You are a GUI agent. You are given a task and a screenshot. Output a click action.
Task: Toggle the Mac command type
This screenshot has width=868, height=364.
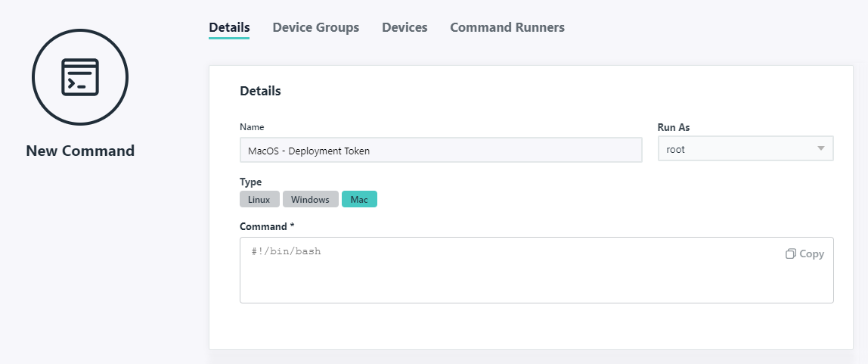[359, 200]
